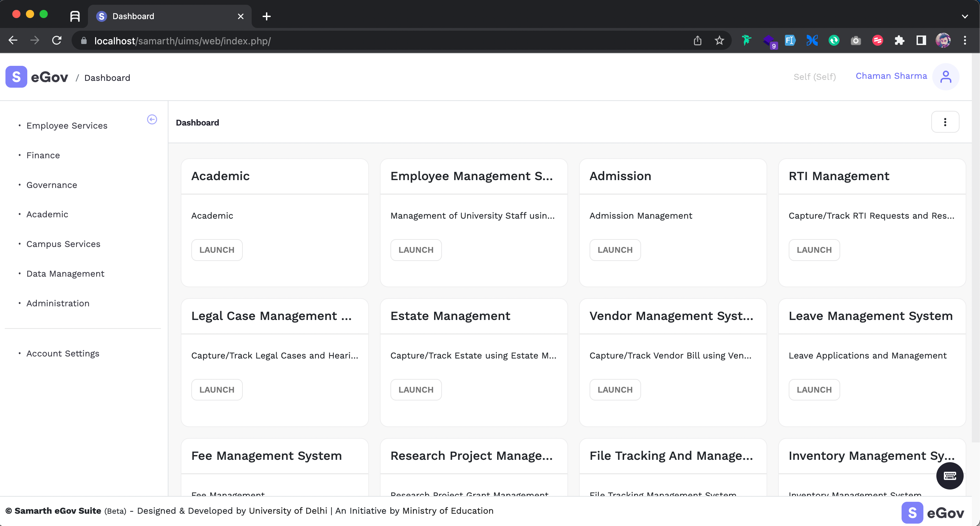
Task: Go back with the browser back arrow
Action: pyautogui.click(x=13, y=40)
